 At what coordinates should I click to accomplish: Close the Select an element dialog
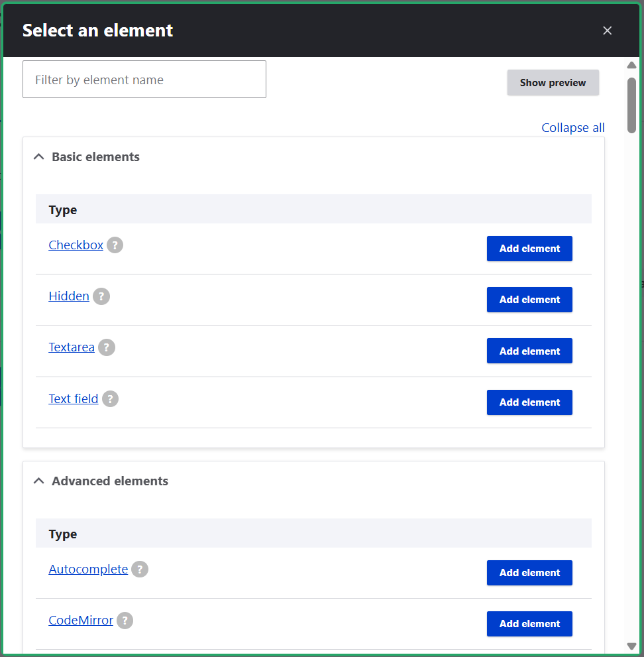pos(607,30)
